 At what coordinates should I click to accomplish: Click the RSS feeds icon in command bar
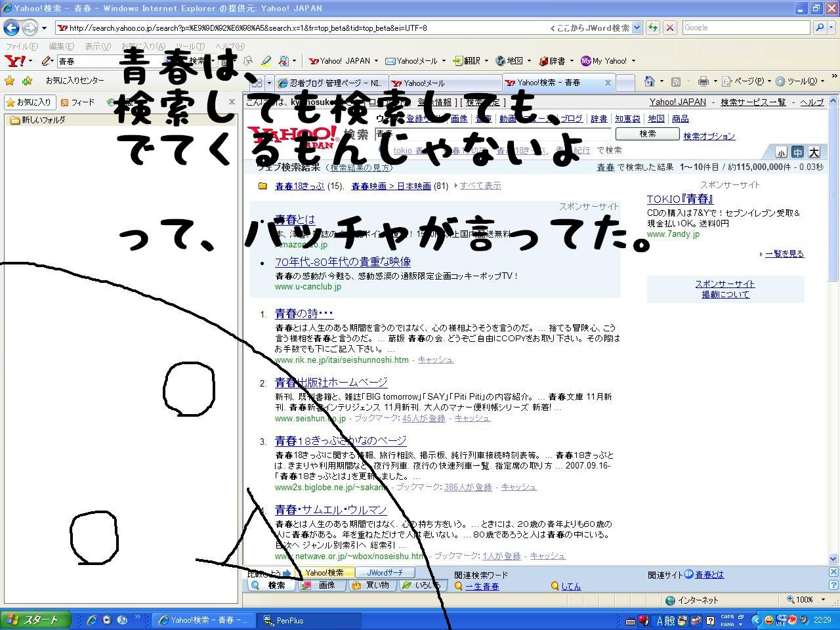click(675, 81)
